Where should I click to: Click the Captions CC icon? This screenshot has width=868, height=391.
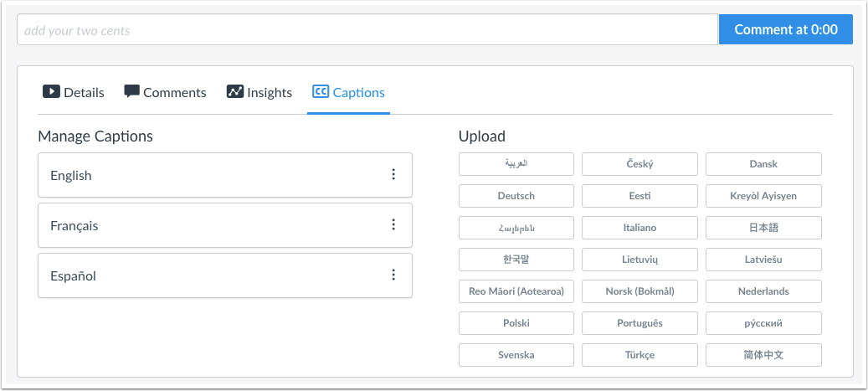(320, 92)
